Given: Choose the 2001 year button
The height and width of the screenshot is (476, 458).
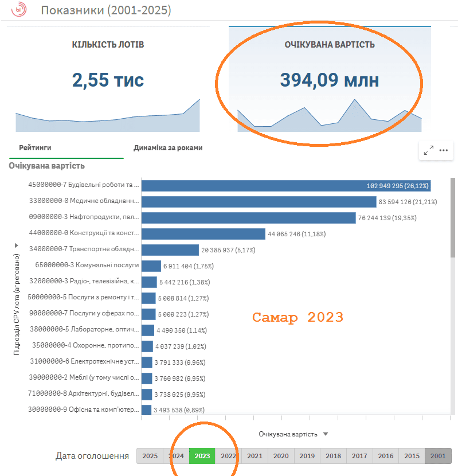Looking at the screenshot, I should tap(438, 457).
